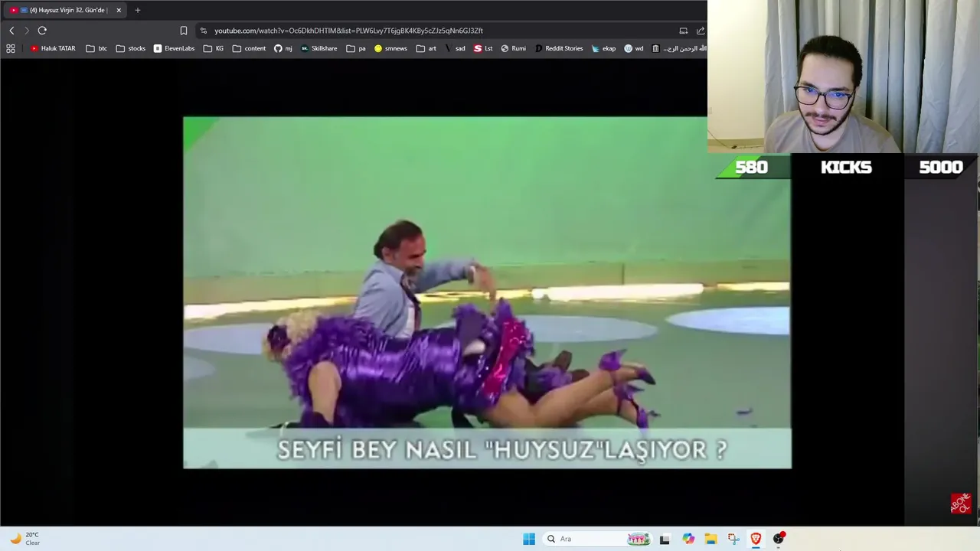This screenshot has width=980, height=551.
Task: Open the Reddit Stories bookmark
Action: pyautogui.click(x=559, y=48)
